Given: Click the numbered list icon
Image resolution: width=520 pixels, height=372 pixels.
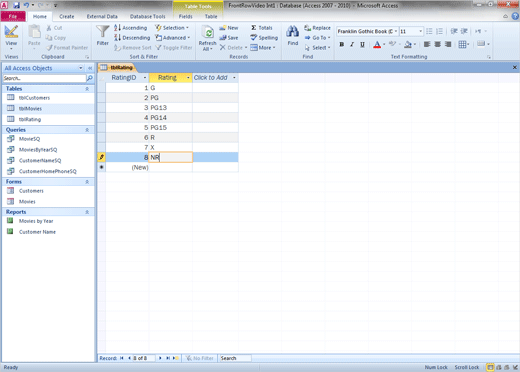Looking at the screenshot, I should (x=440, y=31).
